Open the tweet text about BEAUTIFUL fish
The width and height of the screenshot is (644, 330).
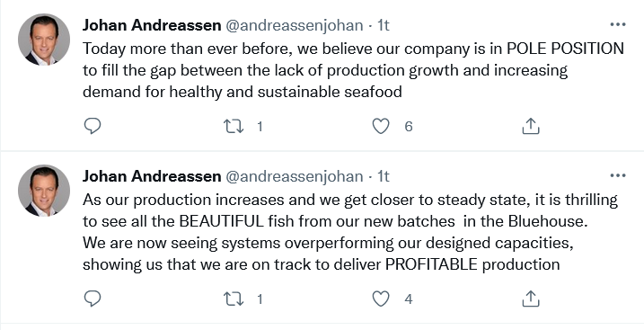point(350,232)
